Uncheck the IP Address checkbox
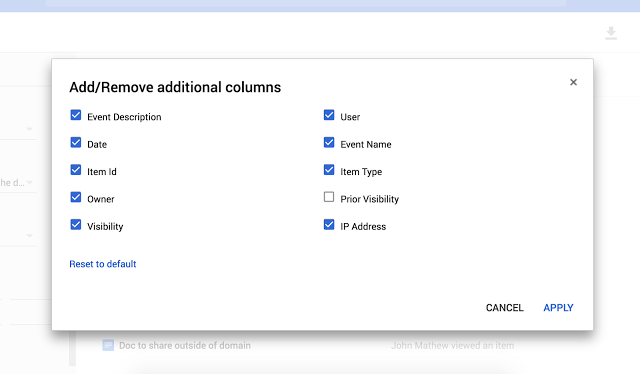Screen dimensions: 640x374 pos(329,225)
